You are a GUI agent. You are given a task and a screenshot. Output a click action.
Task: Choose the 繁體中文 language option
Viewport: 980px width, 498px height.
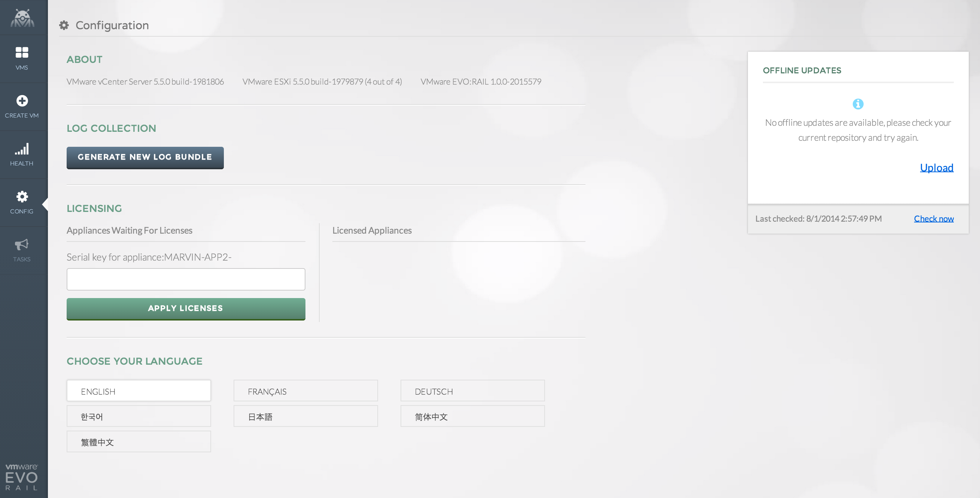pos(139,442)
